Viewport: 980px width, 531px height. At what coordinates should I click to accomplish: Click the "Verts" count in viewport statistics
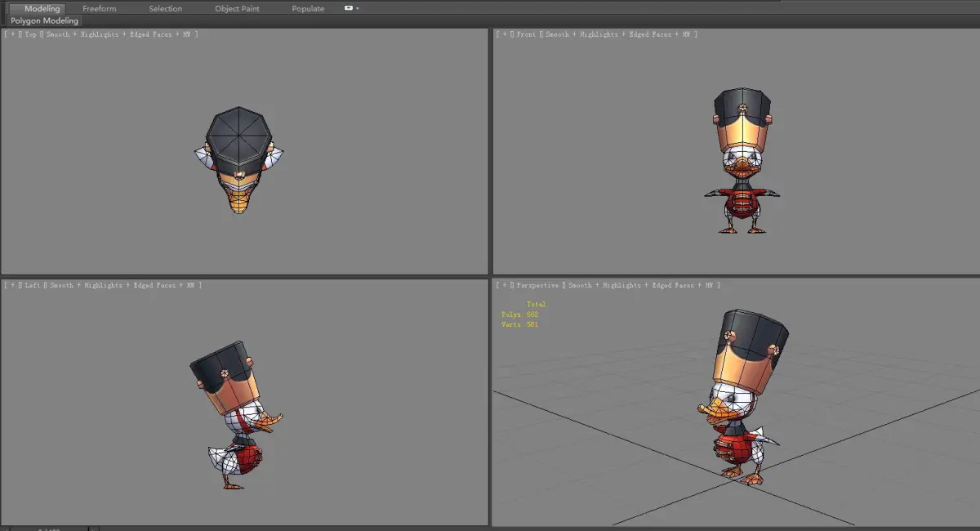tap(520, 324)
